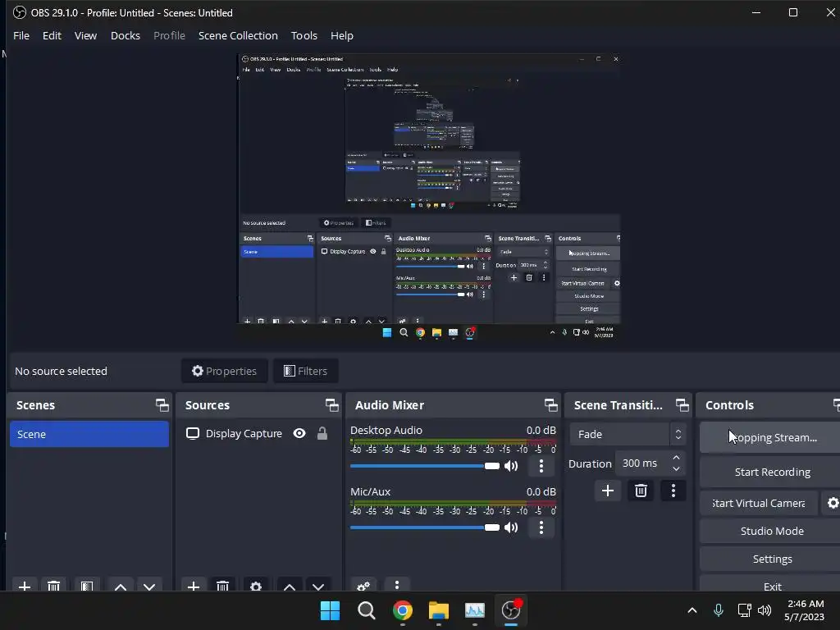The height and width of the screenshot is (630, 840).
Task: Click the Filters button
Action: pos(305,371)
